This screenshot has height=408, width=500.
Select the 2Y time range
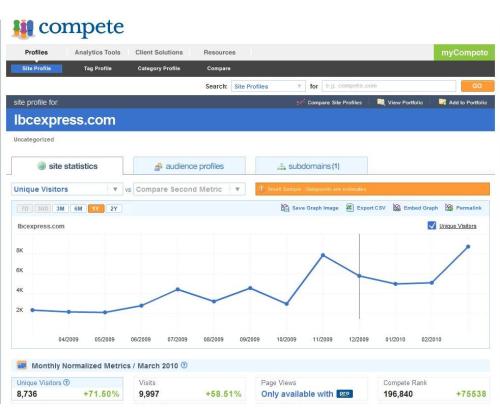click(114, 209)
